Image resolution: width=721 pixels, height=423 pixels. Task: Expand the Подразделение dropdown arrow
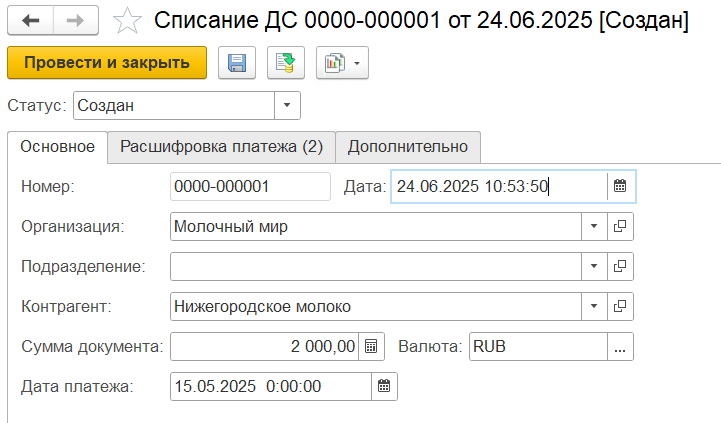[x=594, y=266]
